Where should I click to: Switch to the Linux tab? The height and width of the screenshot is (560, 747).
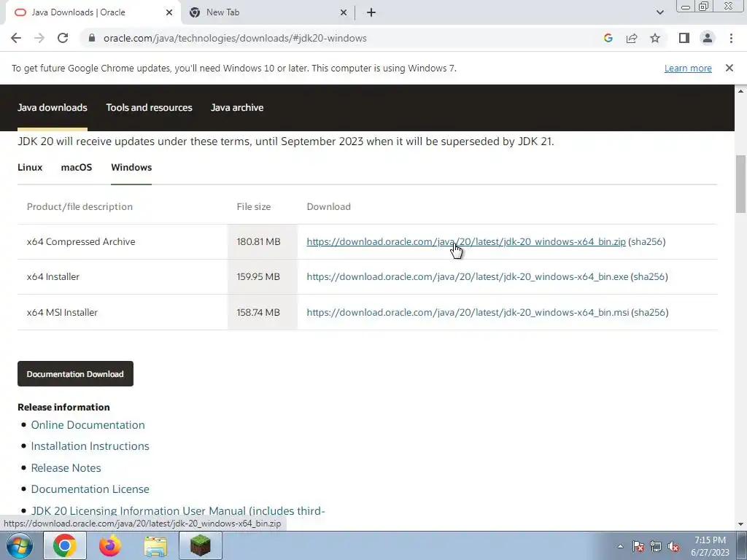click(30, 168)
